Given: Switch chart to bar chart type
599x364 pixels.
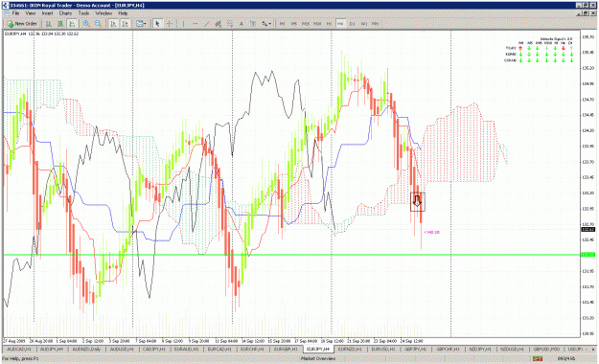Looking at the screenshot, I should point(49,24).
